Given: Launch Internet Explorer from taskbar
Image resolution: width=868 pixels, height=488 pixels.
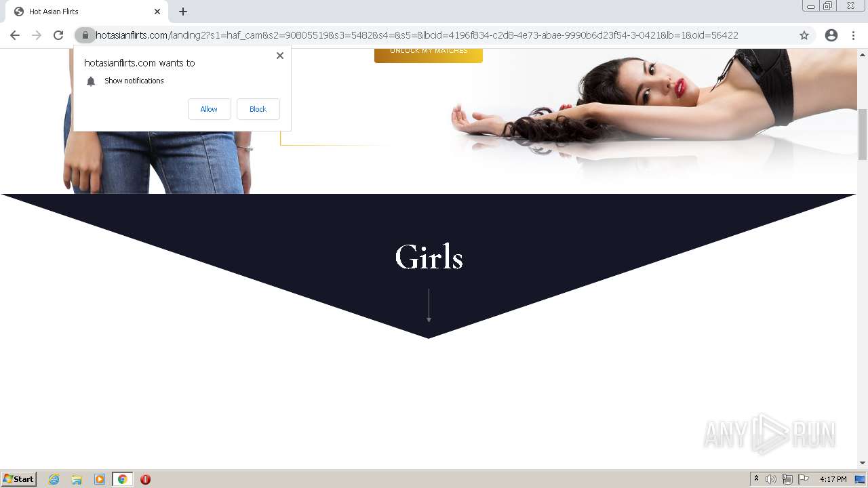Looking at the screenshot, I should coord(54,479).
